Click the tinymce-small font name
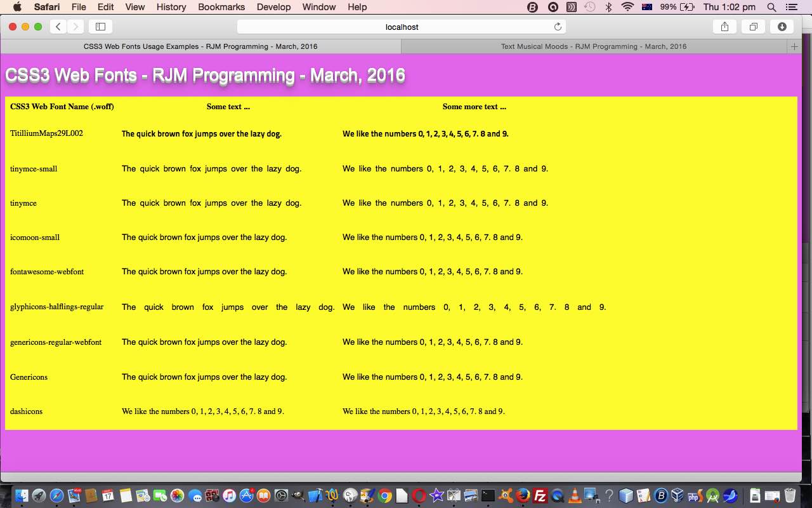Image resolution: width=812 pixels, height=508 pixels. tap(34, 169)
